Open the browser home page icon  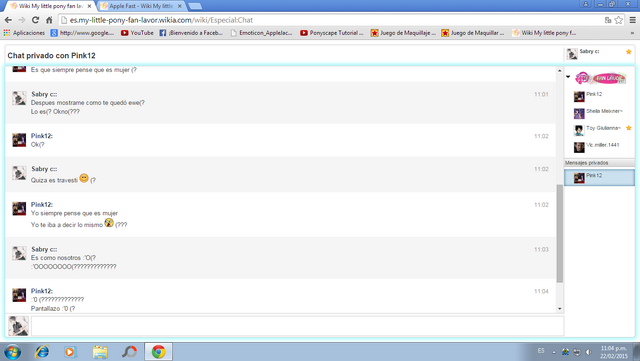pyautogui.click(x=49, y=20)
